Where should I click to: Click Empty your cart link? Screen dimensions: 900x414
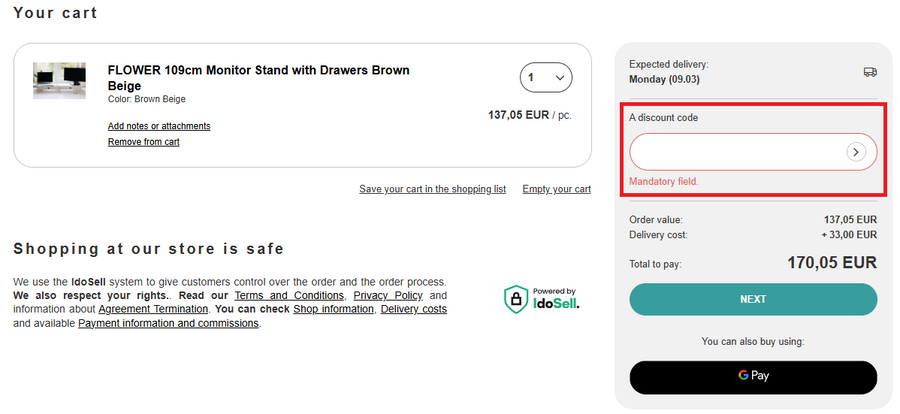[556, 189]
